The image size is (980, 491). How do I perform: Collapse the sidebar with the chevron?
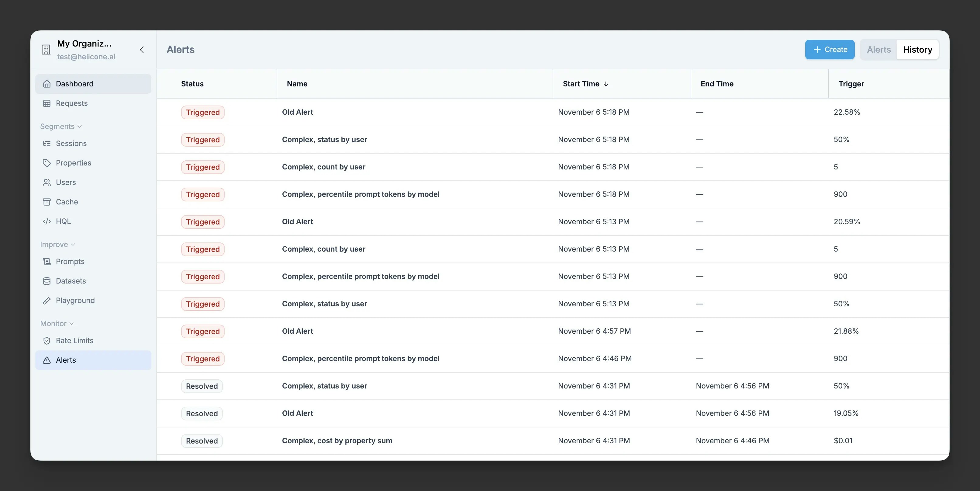point(142,50)
